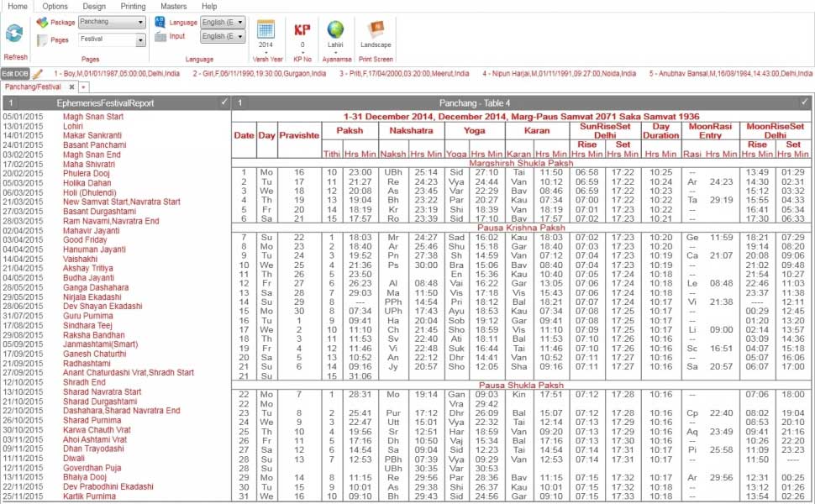Click the Good Friday festival entry
Image resolution: width=815 pixels, height=504 pixels.
(85, 240)
